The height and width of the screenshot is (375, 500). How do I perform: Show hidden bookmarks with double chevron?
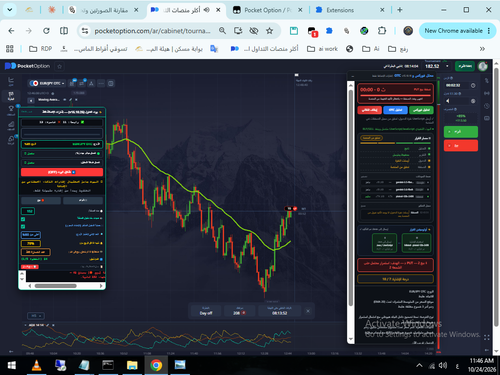[x=482, y=49]
